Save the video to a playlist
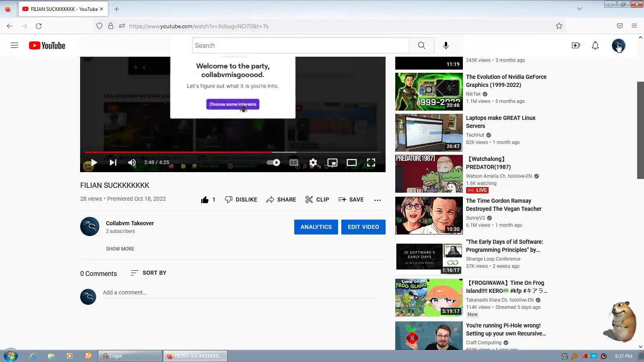Viewport: 644px width, 362px height. coord(351,200)
